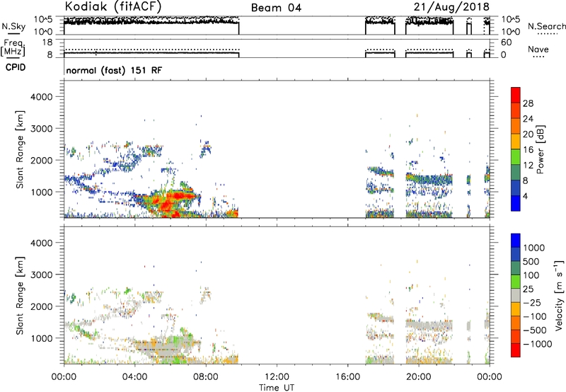Click the 'CPID' label
The height and width of the screenshot is (392, 566).
pos(16,67)
